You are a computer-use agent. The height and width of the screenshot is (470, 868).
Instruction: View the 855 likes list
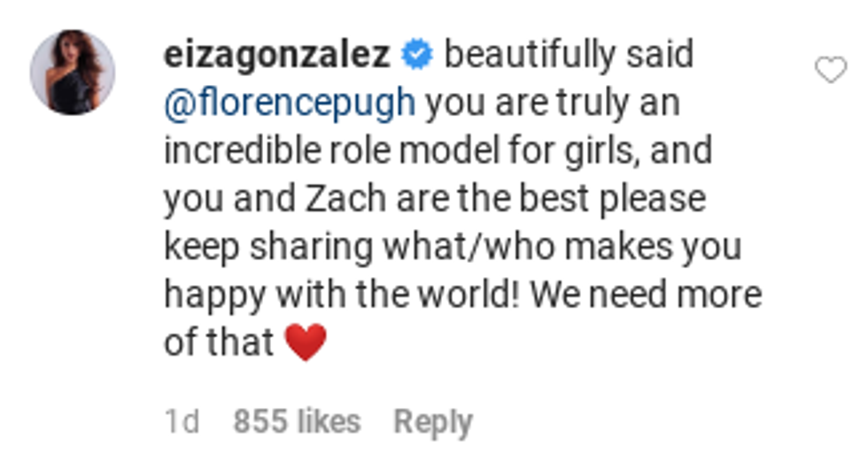pyautogui.click(x=297, y=422)
